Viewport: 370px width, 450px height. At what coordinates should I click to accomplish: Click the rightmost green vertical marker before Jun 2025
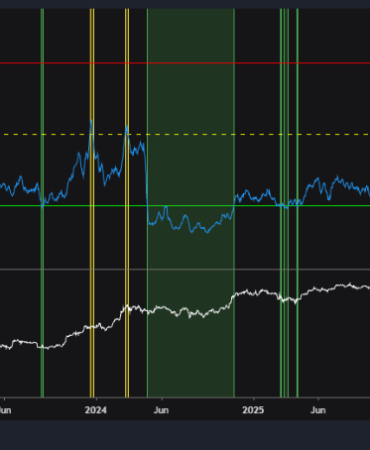298,203
